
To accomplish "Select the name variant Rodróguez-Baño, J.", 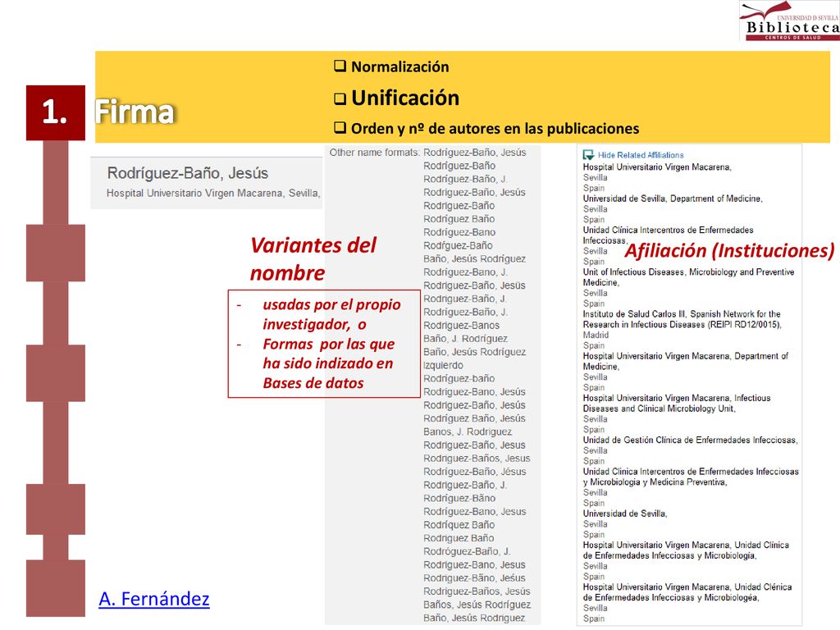I will pos(467,551).
